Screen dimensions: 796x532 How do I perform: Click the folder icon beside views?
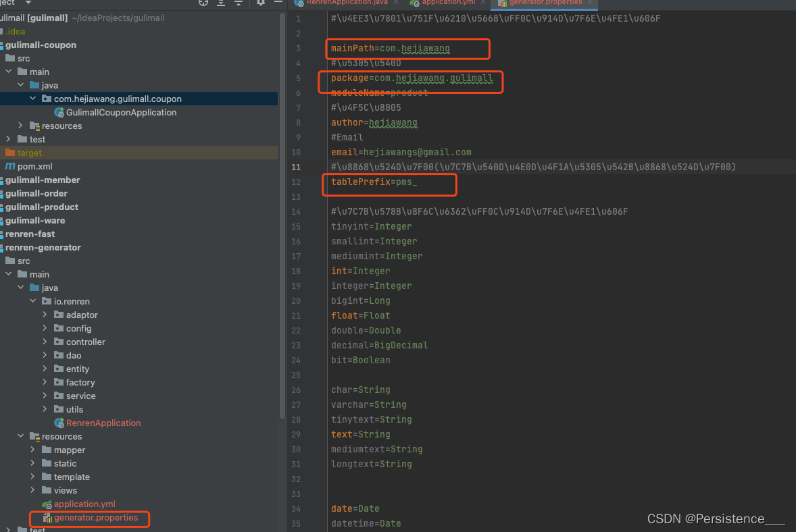[47, 490]
